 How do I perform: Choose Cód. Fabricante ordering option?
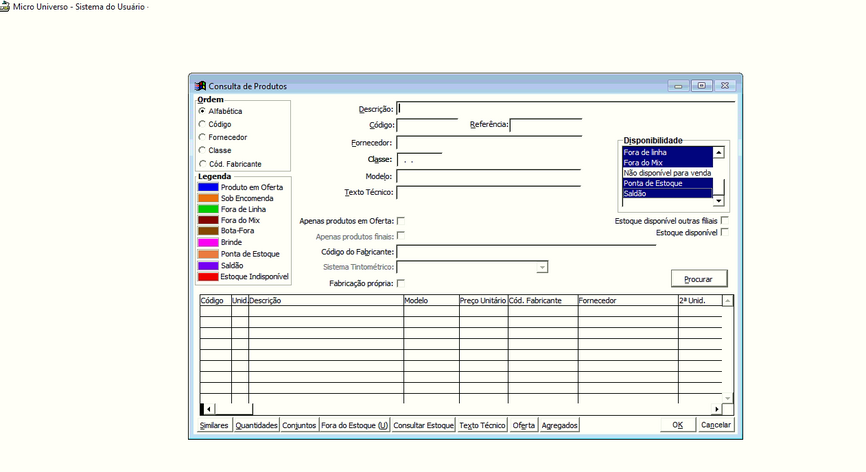coord(202,164)
